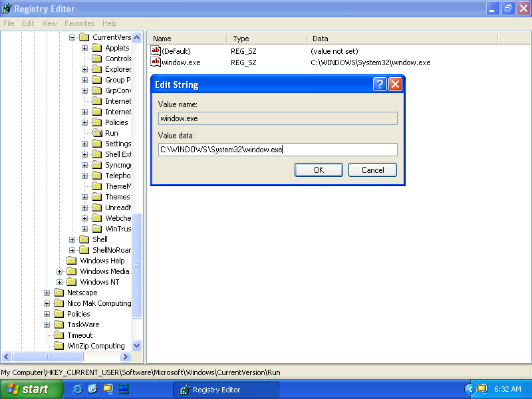Click the Applets folder icon
532x399 pixels.
point(96,48)
